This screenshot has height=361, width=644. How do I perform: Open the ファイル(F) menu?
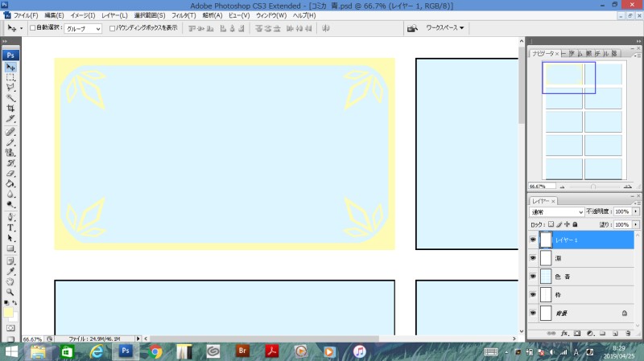26,15
